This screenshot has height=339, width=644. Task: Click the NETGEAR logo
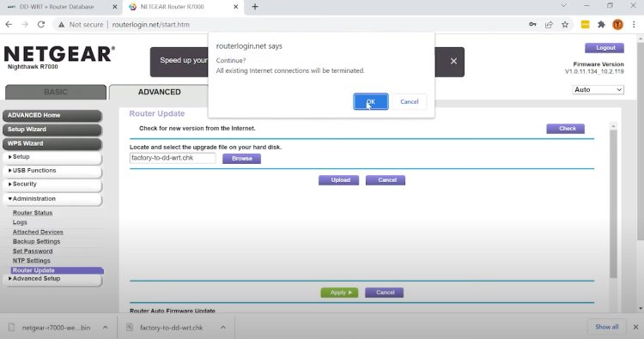coord(59,54)
